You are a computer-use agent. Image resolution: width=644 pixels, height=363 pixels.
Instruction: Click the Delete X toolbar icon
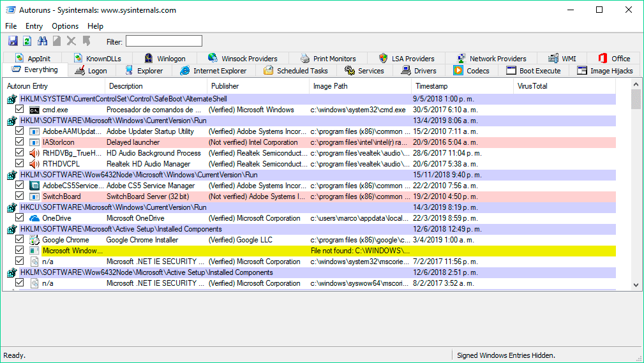click(71, 41)
